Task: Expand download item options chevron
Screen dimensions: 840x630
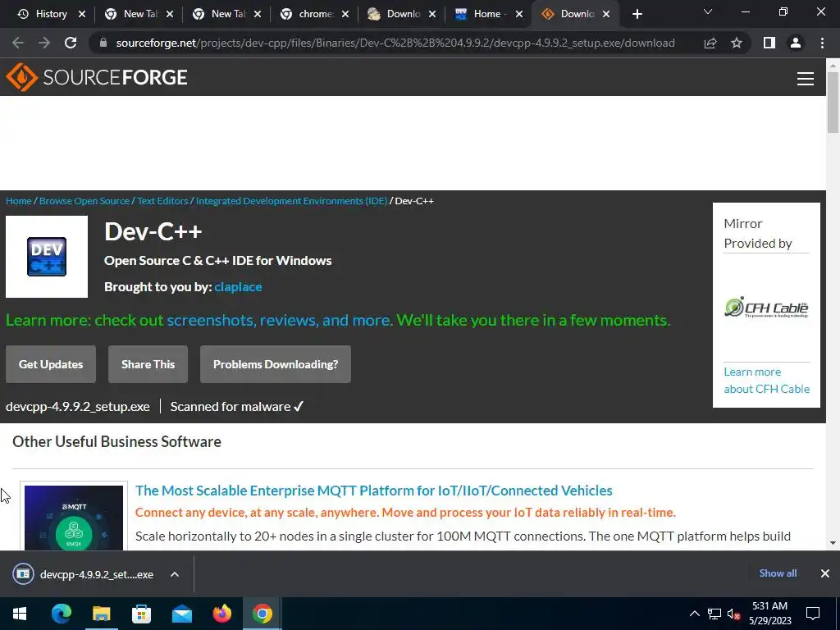Action: click(175, 574)
